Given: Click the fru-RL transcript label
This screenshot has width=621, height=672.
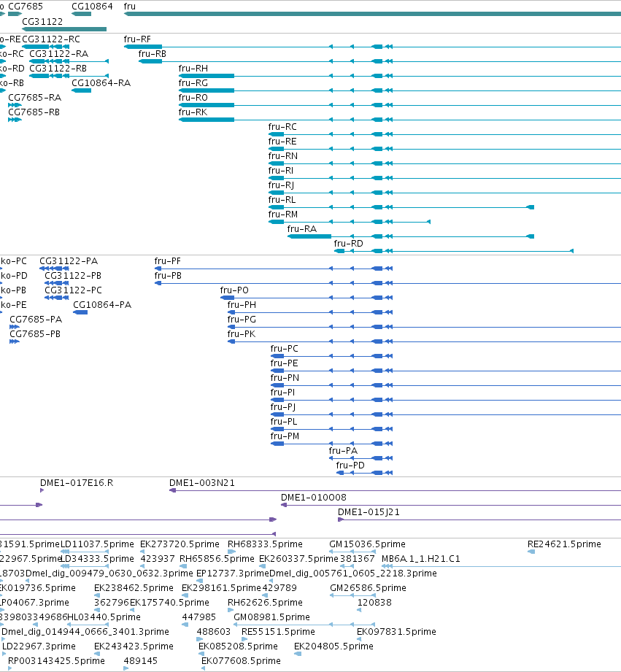Looking at the screenshot, I should [282, 199].
